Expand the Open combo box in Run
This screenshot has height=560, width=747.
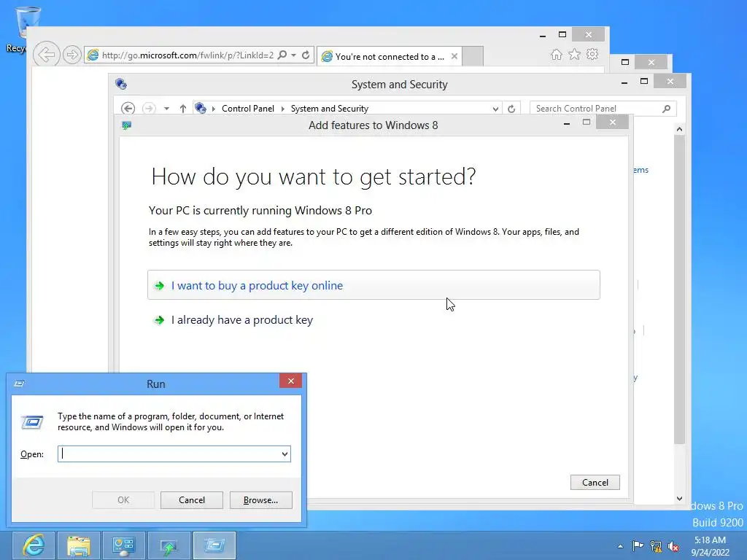coord(285,454)
